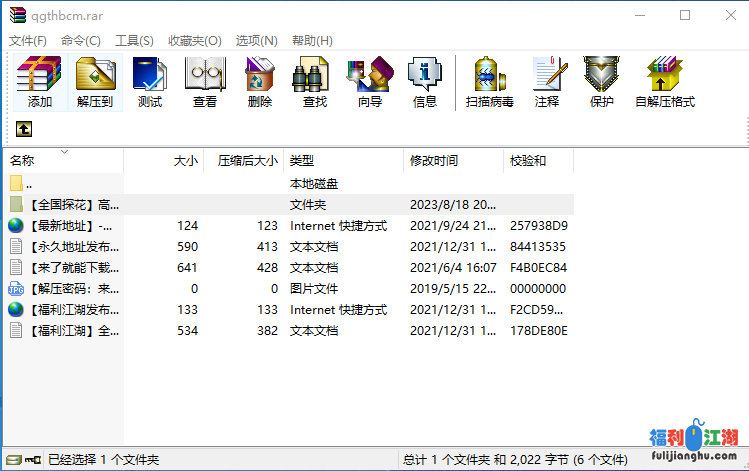Go up one level arrow button

click(x=23, y=129)
